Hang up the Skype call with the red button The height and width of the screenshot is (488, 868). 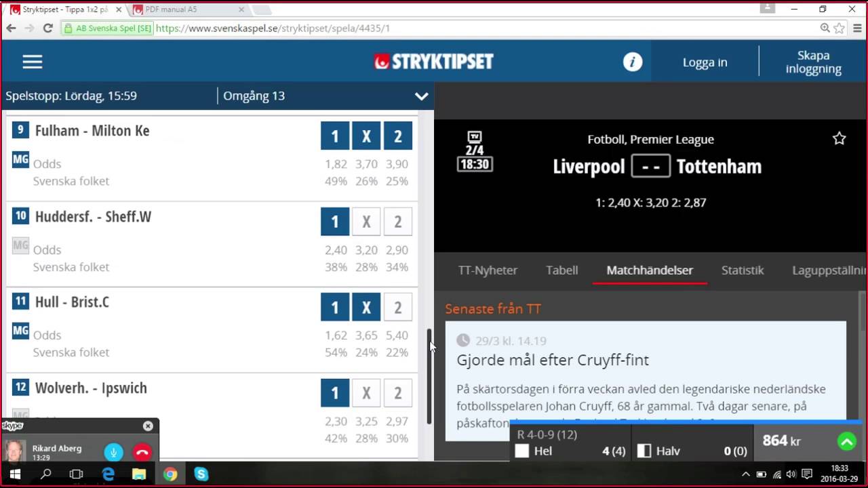coord(142,452)
